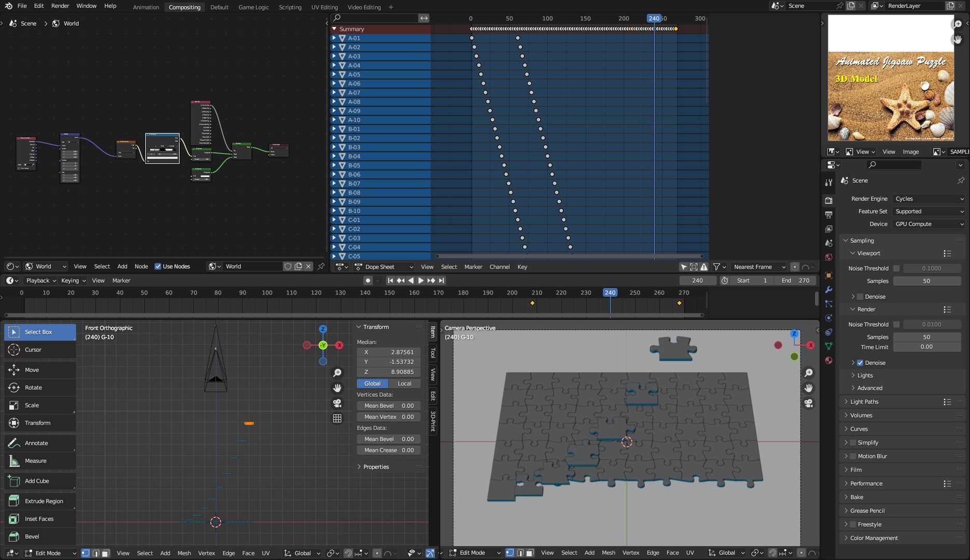This screenshot has width=970, height=560.
Task: Enable Simplify checkbox
Action: [x=853, y=443]
